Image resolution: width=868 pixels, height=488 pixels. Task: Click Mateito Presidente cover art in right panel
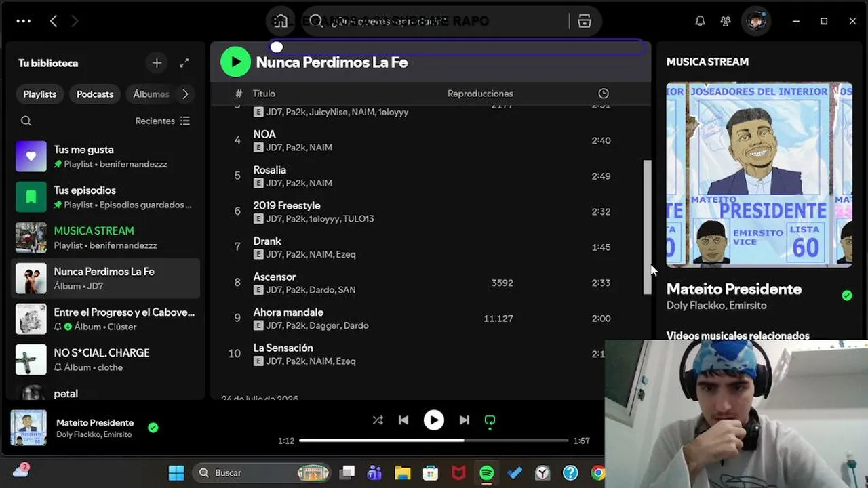[x=759, y=175]
